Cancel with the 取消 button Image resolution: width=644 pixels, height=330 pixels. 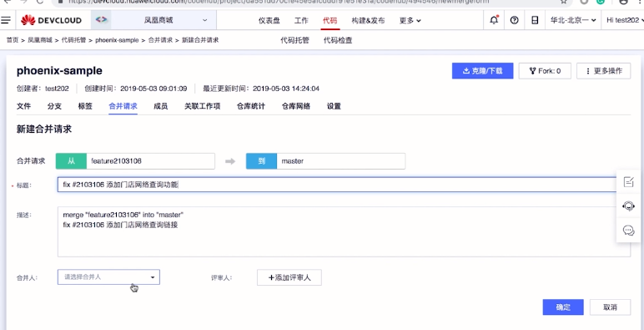[610, 307]
